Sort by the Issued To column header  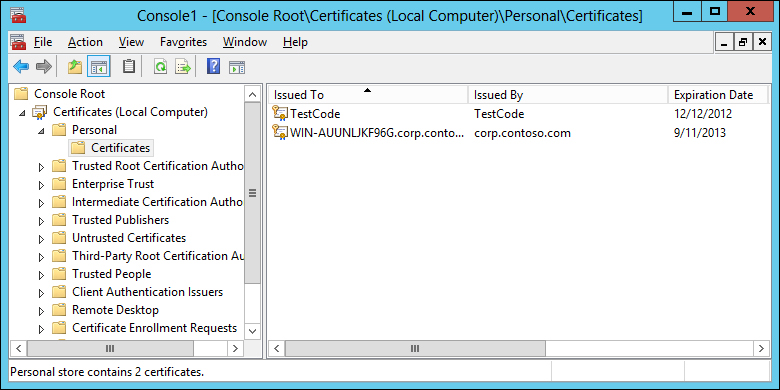368,95
